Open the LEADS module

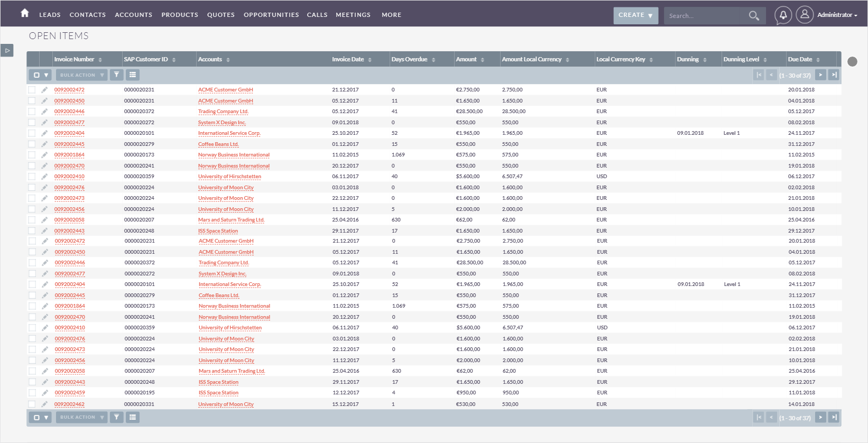point(50,15)
